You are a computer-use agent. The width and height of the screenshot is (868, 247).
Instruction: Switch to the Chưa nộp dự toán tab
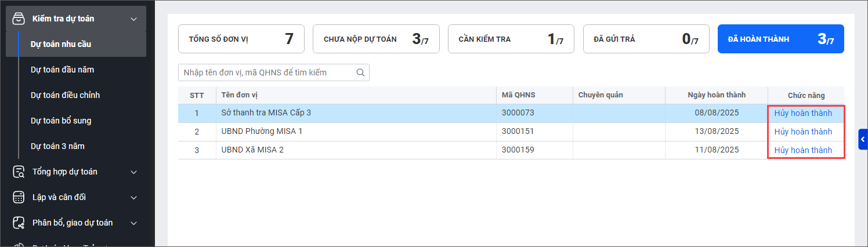[376, 39]
